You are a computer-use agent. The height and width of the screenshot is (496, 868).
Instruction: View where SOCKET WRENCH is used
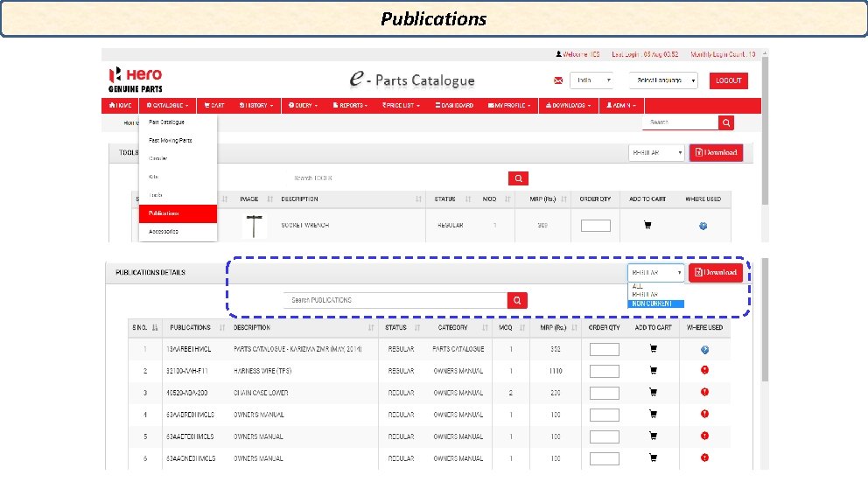703,226
